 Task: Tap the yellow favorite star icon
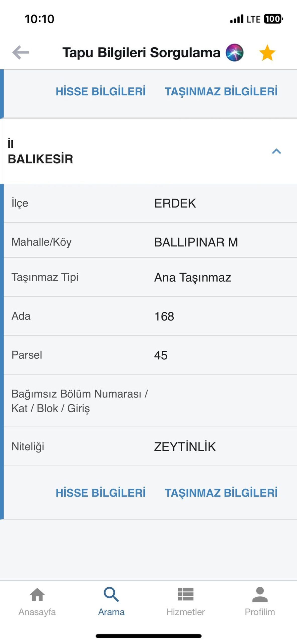pyautogui.click(x=267, y=53)
